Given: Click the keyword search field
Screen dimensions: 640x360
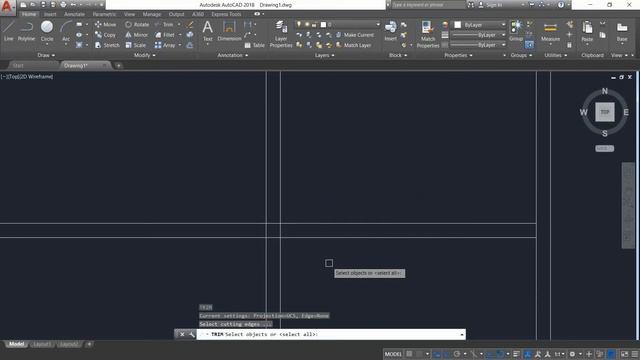Looking at the screenshot, I should pos(428,5).
